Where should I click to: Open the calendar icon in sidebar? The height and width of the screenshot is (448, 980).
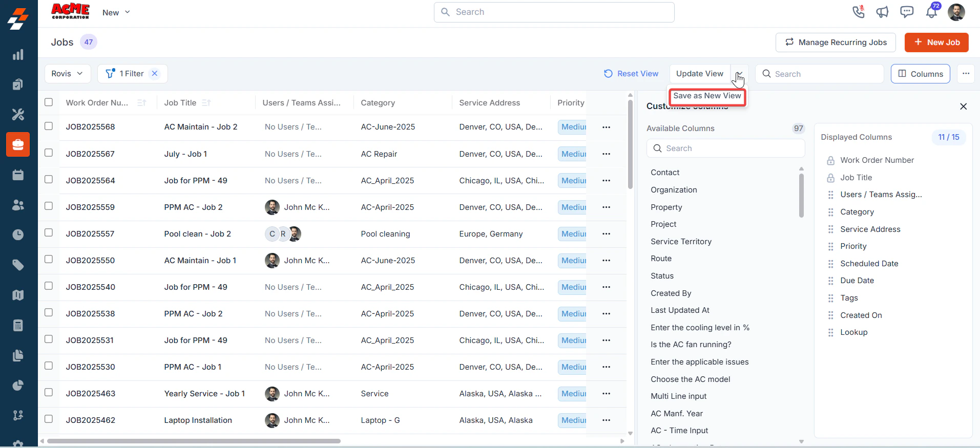click(x=18, y=175)
